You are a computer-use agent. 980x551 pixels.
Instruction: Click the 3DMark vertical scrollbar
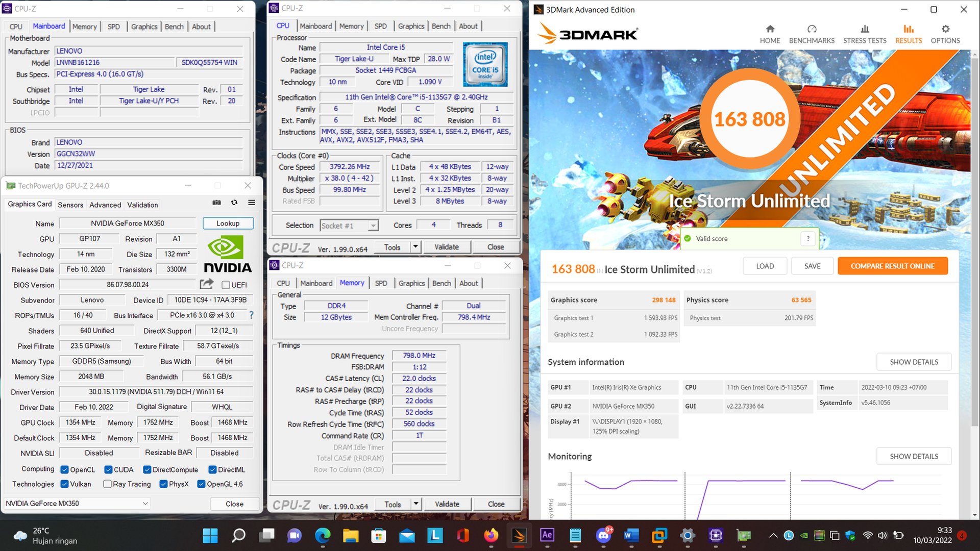pyautogui.click(x=975, y=242)
